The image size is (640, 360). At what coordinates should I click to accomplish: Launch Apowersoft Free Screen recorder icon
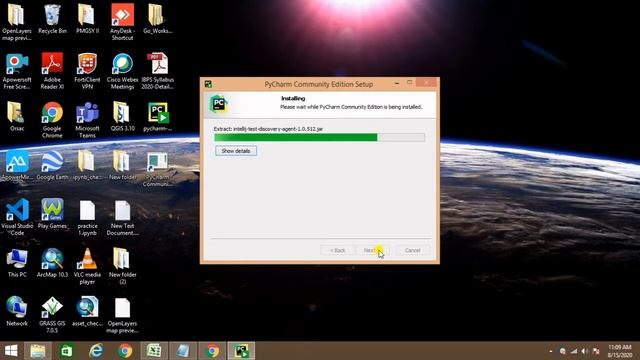point(17,71)
